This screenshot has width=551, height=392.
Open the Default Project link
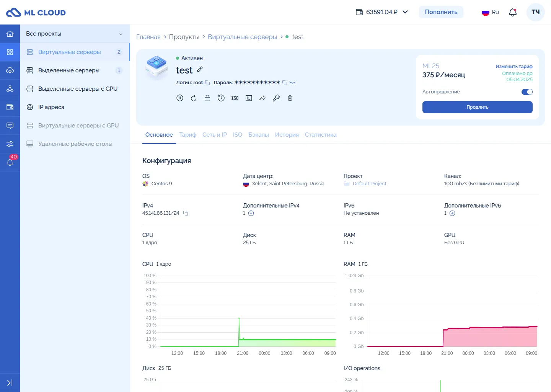click(369, 184)
